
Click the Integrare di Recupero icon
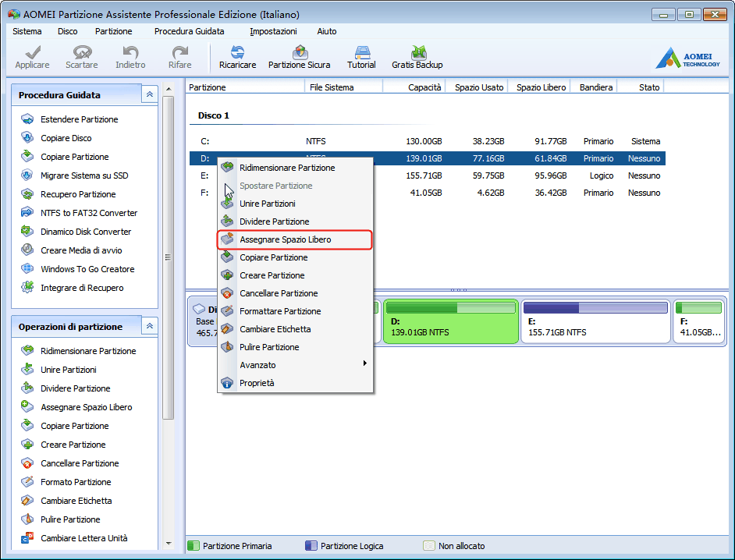pyautogui.click(x=27, y=287)
